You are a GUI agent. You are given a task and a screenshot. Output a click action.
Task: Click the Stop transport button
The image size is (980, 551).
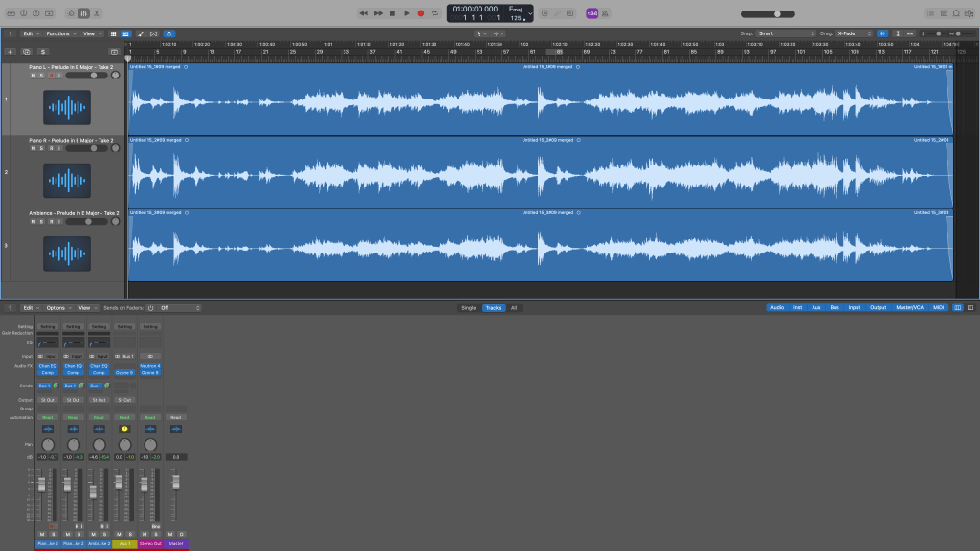click(392, 13)
